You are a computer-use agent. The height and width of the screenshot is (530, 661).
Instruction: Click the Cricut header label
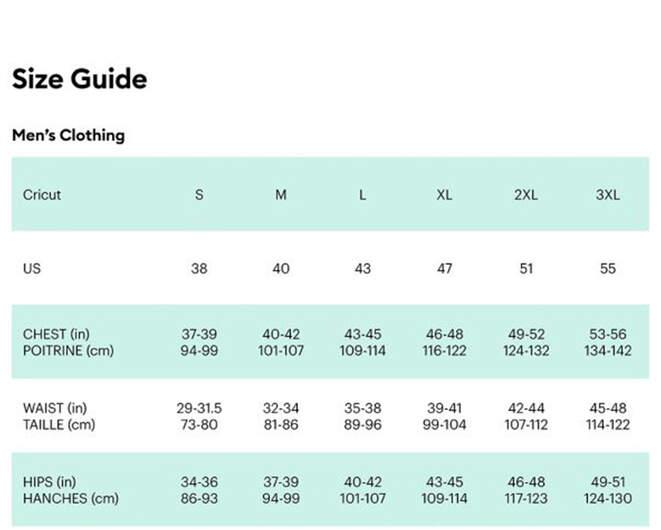42,195
